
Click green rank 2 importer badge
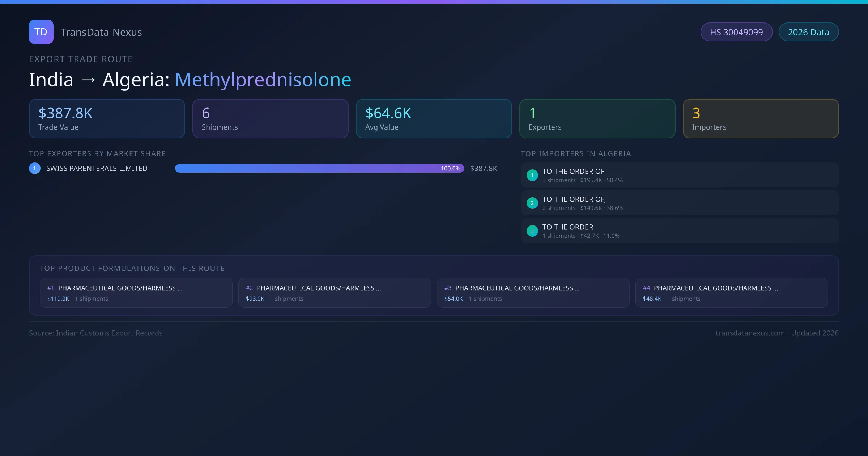point(532,203)
